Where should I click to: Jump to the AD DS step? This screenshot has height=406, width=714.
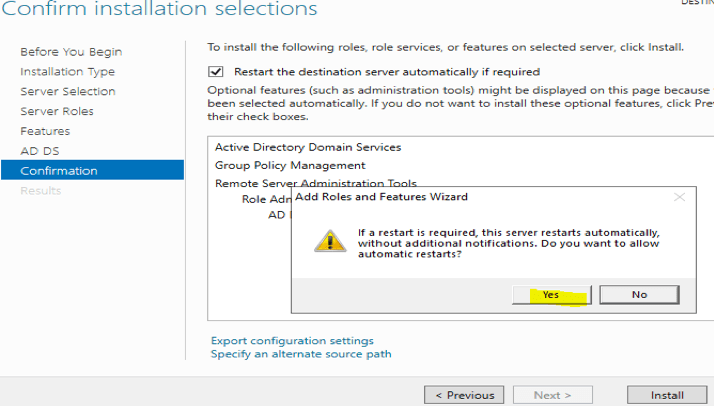pos(38,151)
